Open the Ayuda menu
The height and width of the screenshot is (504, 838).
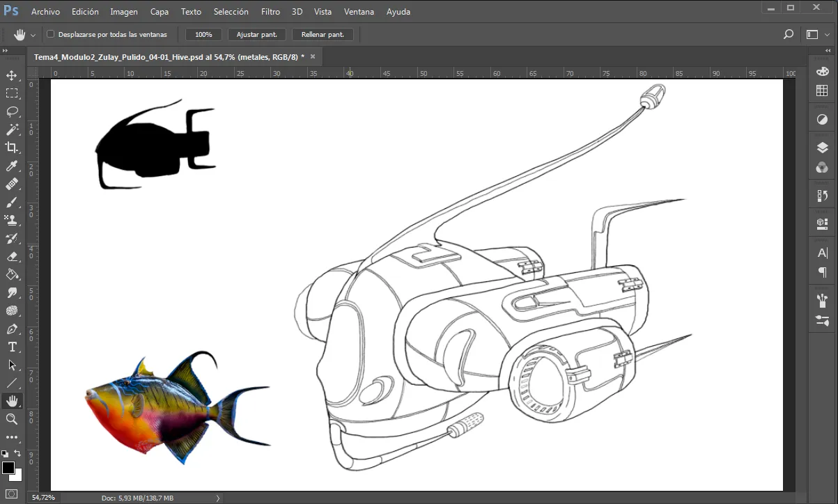tap(398, 12)
